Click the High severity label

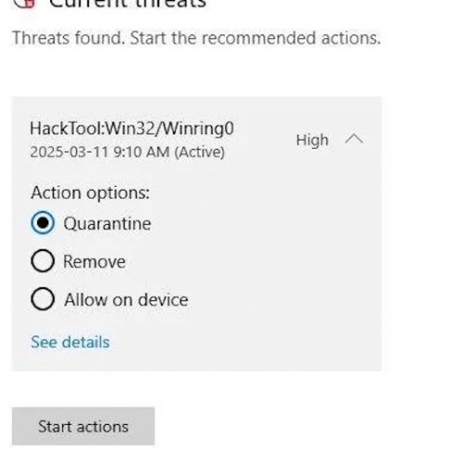312,140
